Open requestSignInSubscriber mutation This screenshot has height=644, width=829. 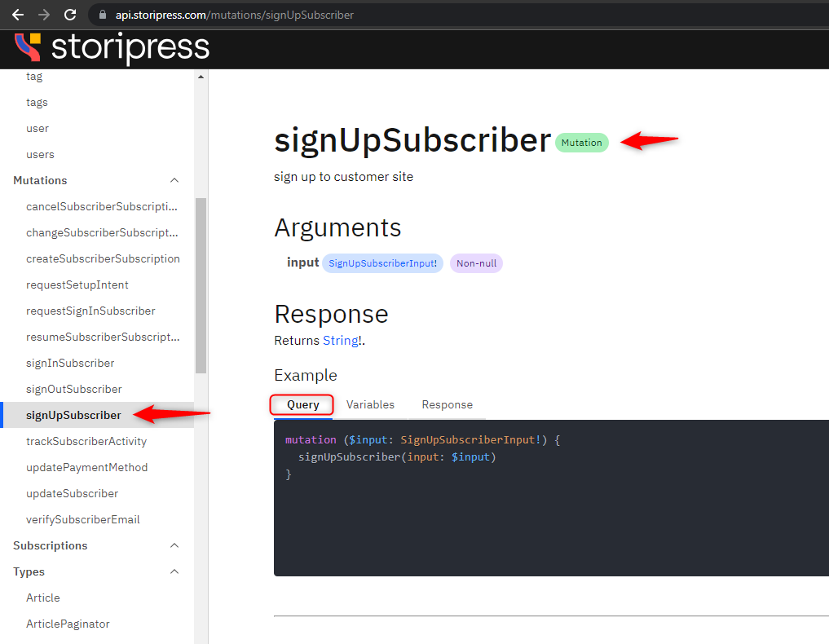90,311
